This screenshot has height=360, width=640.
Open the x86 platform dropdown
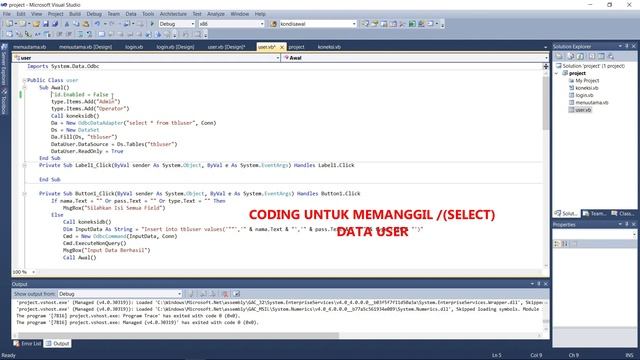[262, 24]
